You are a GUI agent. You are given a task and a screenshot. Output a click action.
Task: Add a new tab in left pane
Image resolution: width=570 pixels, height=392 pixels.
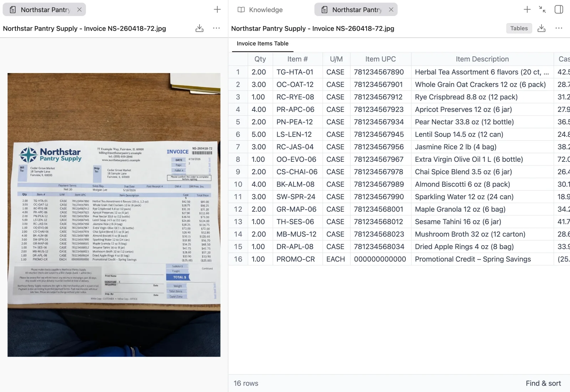click(x=217, y=10)
